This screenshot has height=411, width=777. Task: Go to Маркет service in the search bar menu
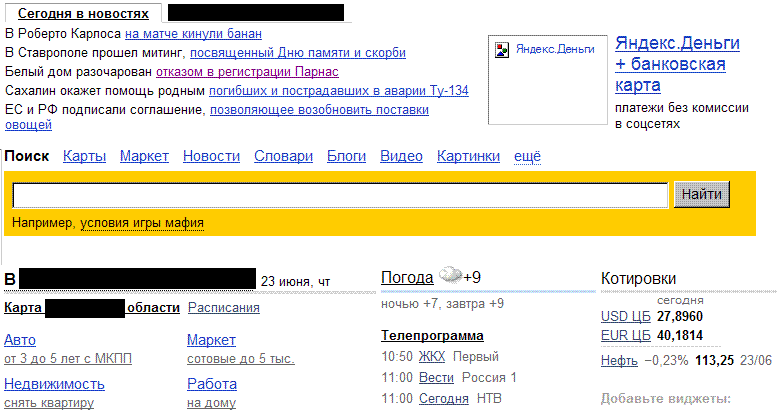tap(144, 156)
